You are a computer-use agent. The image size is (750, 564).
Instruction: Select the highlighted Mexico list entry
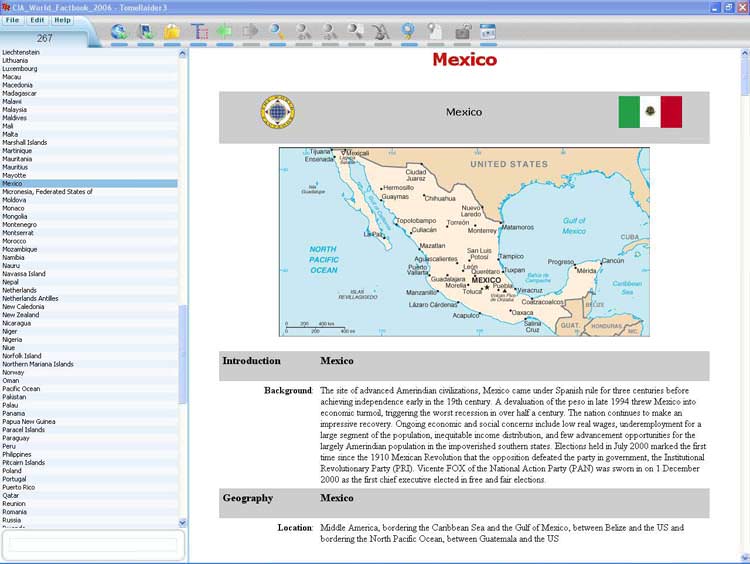[89, 184]
